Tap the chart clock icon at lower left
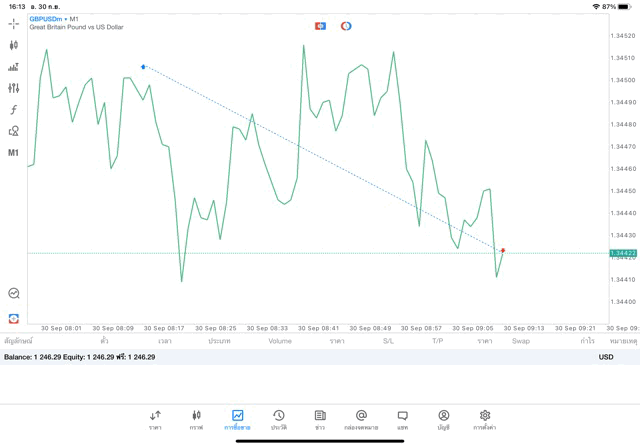The width and height of the screenshot is (640, 447). click(x=14, y=294)
